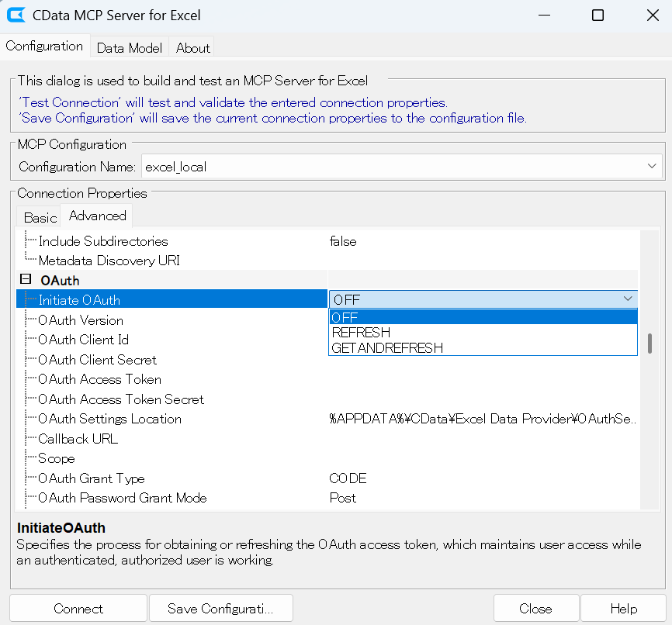The image size is (672, 625).
Task: Open Help via the Help button
Action: 624,608
